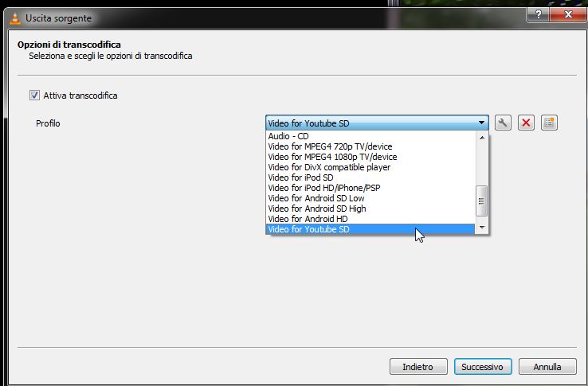The height and width of the screenshot is (386, 588).
Task: Close the Uscita sorgente dialog
Action: [569, 14]
